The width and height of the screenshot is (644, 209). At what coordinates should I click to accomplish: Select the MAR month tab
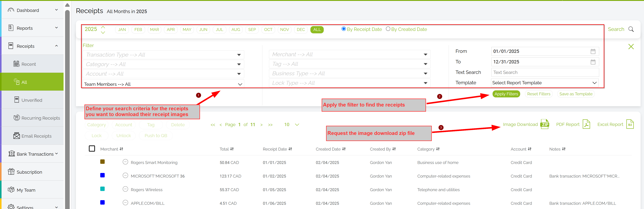click(x=154, y=30)
